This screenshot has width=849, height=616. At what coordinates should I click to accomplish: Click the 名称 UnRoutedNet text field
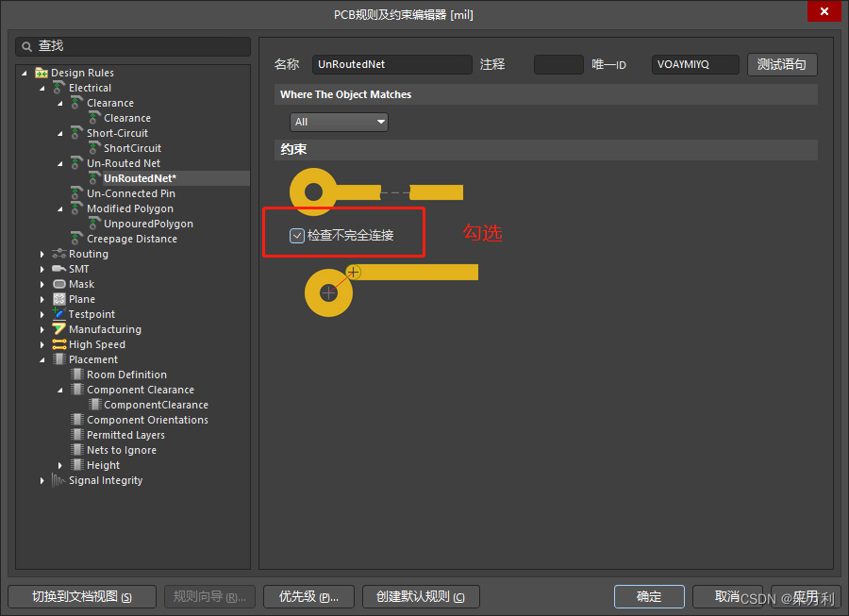tap(391, 64)
